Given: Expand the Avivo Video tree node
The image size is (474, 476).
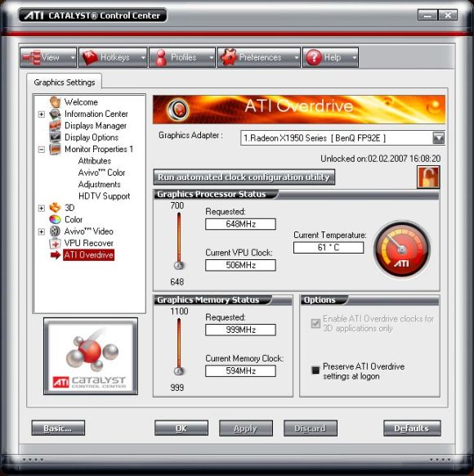Looking at the screenshot, I should [42, 231].
